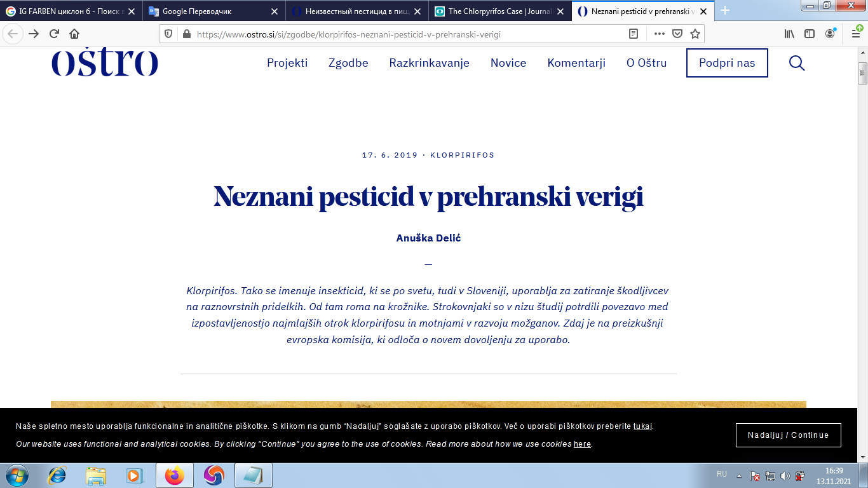Image resolution: width=868 pixels, height=488 pixels.
Task: Open the Firefox account icon
Action: [831, 34]
